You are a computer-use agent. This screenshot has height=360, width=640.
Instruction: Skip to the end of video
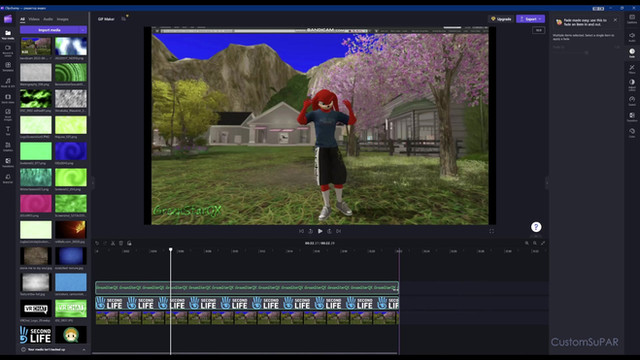click(339, 231)
